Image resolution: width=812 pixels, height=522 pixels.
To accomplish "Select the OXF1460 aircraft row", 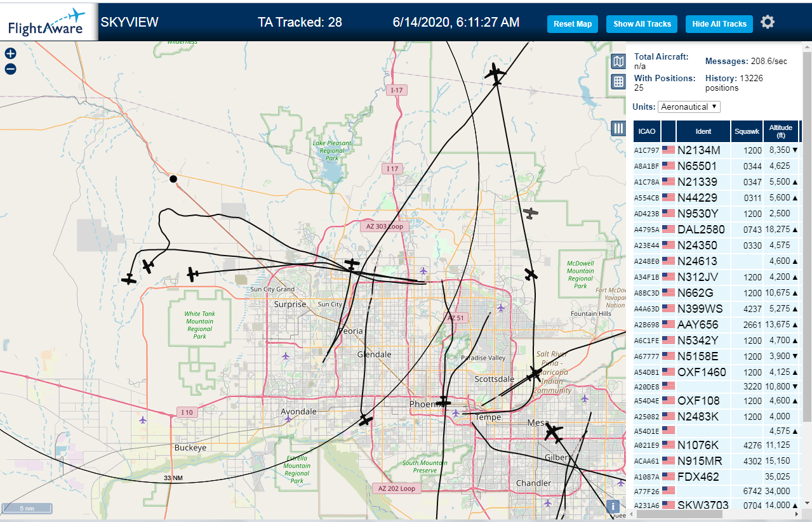I will click(x=717, y=372).
